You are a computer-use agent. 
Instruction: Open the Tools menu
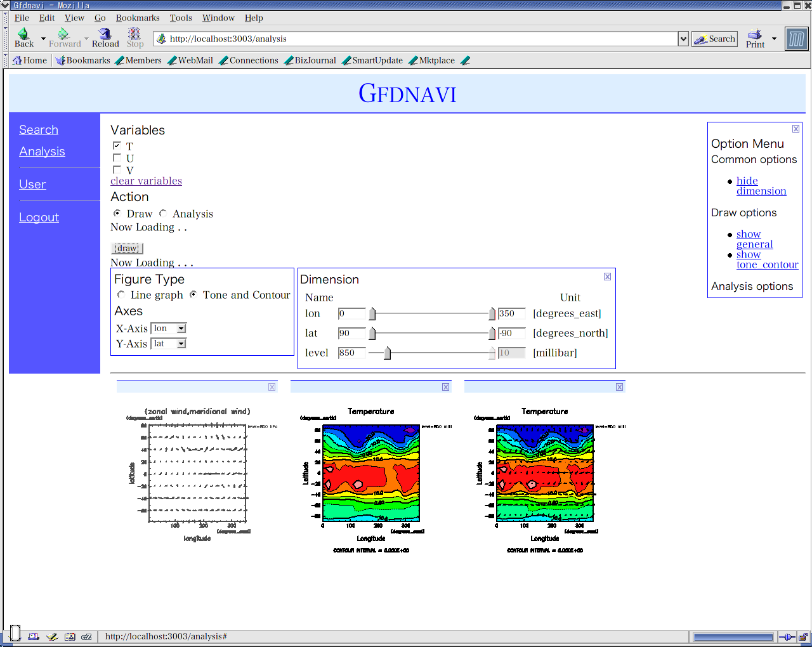(180, 18)
